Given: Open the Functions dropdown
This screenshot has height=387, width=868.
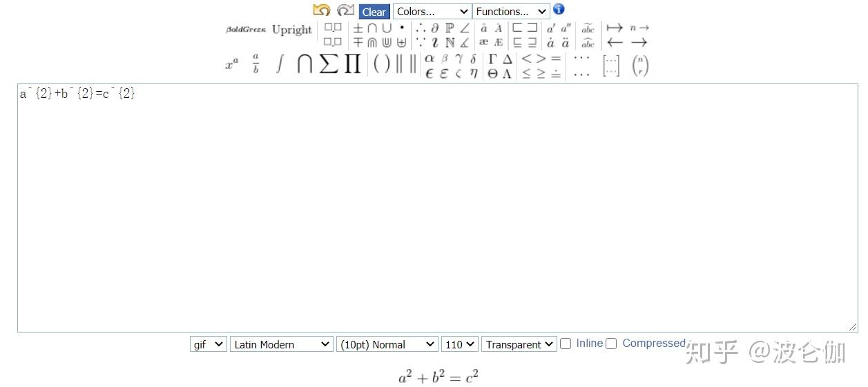Looking at the screenshot, I should pyautogui.click(x=511, y=12).
